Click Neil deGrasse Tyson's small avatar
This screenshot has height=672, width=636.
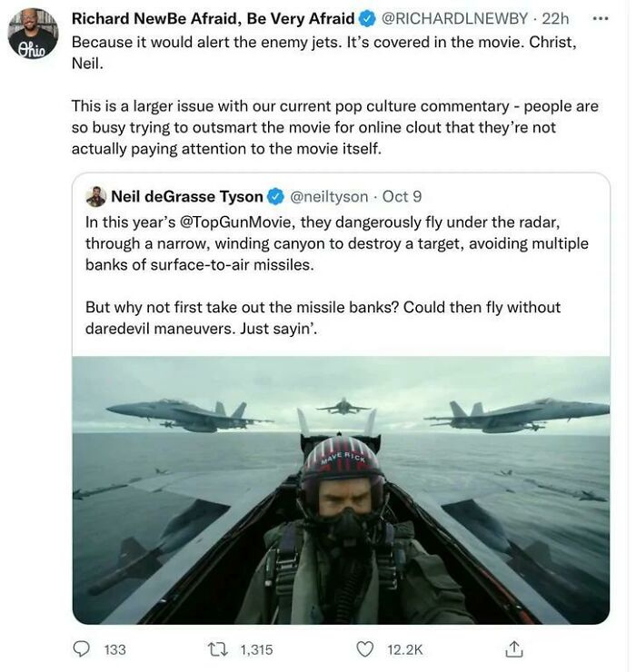click(x=95, y=197)
